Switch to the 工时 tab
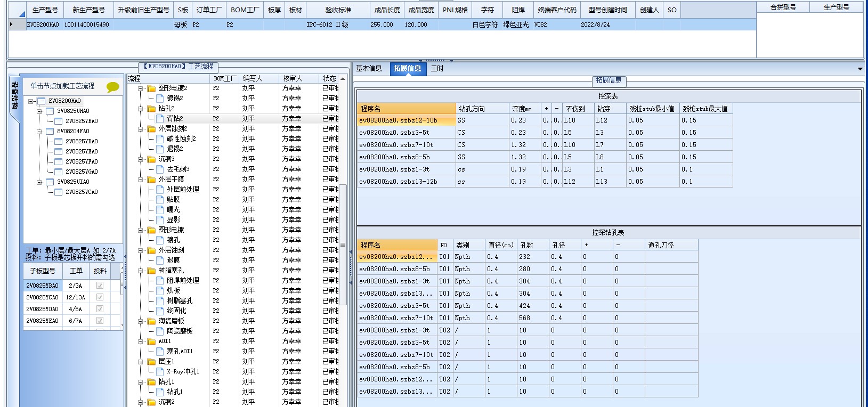The width and height of the screenshot is (868, 407). (x=437, y=69)
